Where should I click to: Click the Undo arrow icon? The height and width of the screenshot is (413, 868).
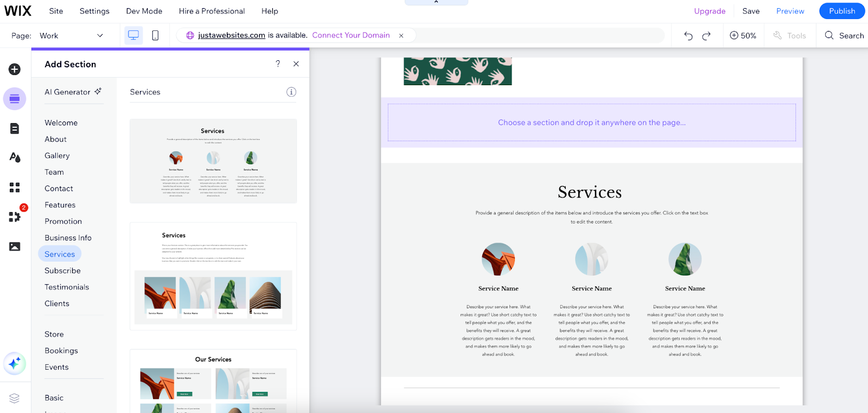(688, 36)
